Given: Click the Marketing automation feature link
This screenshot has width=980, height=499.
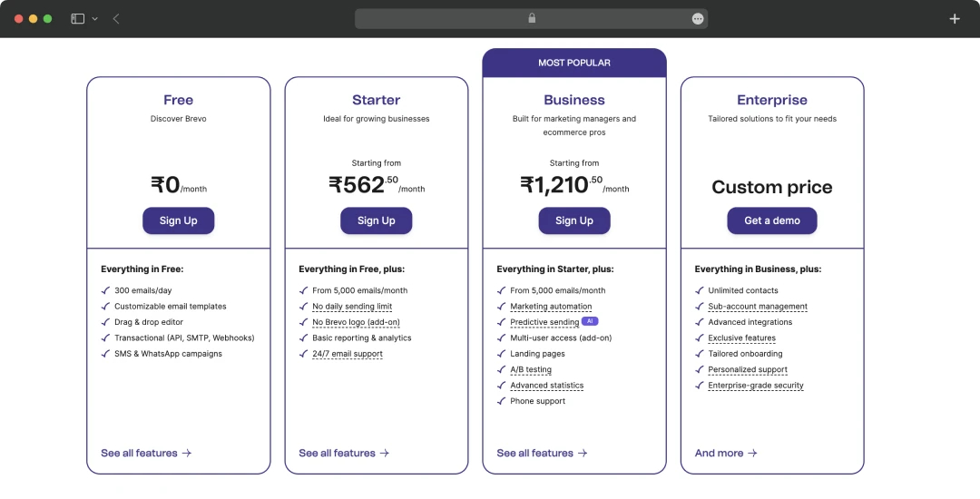Looking at the screenshot, I should pos(551,307).
